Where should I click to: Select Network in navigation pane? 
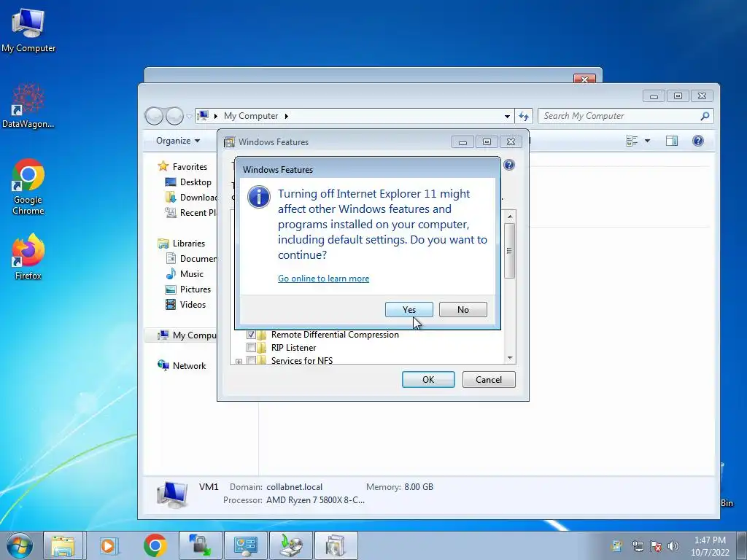(189, 366)
